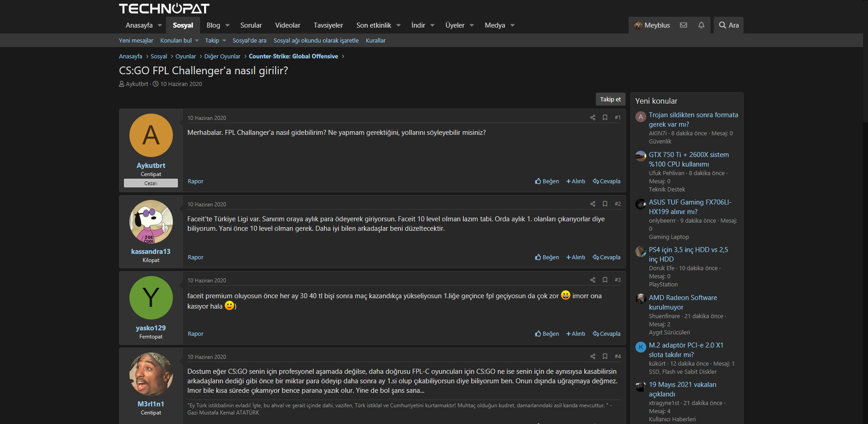The image size is (868, 424).
Task: Open the Tavsiyeler menu item
Action: [x=329, y=25]
